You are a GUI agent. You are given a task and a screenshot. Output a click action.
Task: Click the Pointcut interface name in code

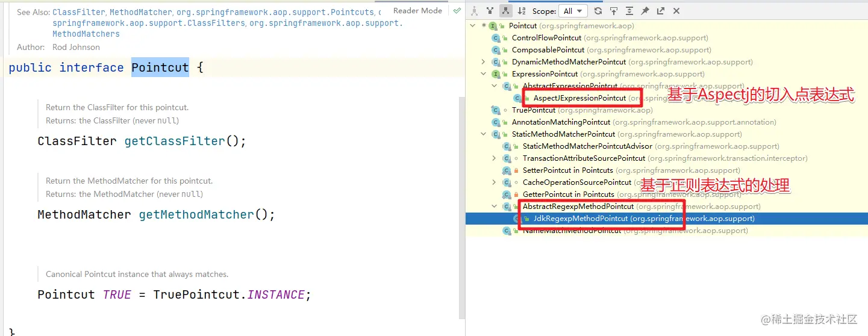coord(160,67)
